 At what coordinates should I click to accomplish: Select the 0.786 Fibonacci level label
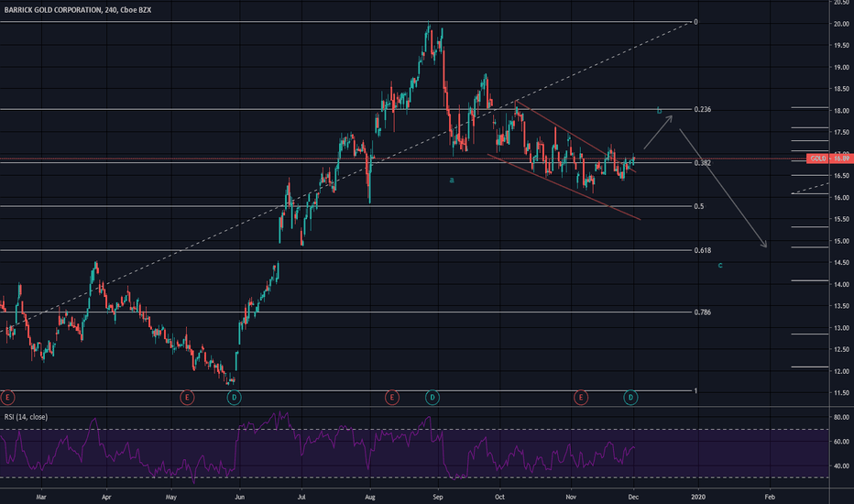tap(702, 312)
